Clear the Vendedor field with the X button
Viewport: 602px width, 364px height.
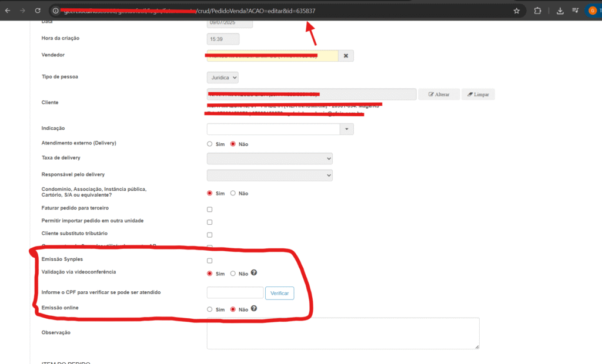pos(346,56)
